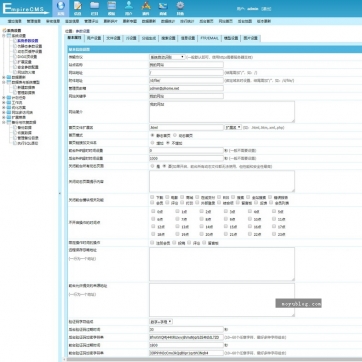The image size is (362, 362).
Task: Tick the 下载 module-close checkbox
Action: 153,197
